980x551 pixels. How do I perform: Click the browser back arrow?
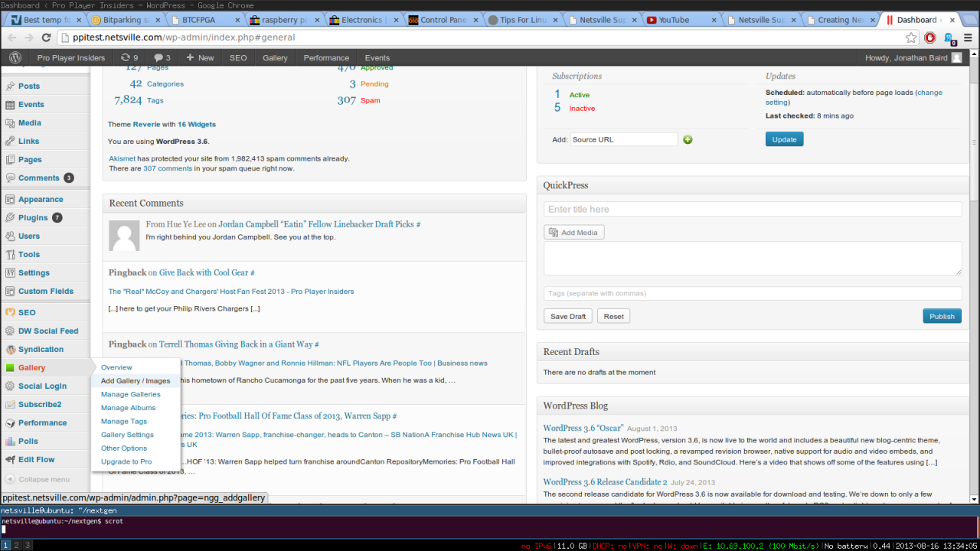(11, 37)
